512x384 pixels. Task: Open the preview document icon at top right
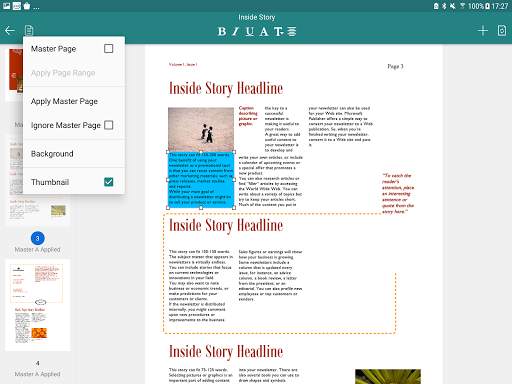(x=502, y=30)
